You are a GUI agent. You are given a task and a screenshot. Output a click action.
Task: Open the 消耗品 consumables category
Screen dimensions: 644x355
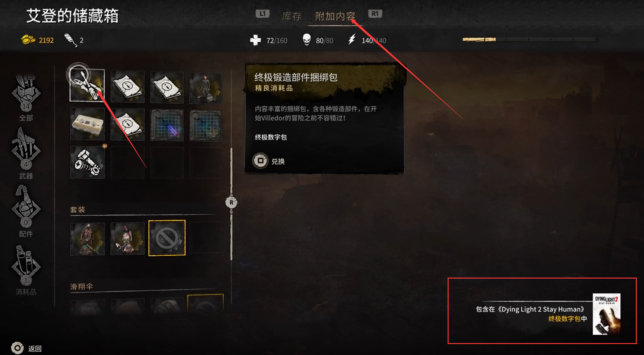(x=26, y=270)
